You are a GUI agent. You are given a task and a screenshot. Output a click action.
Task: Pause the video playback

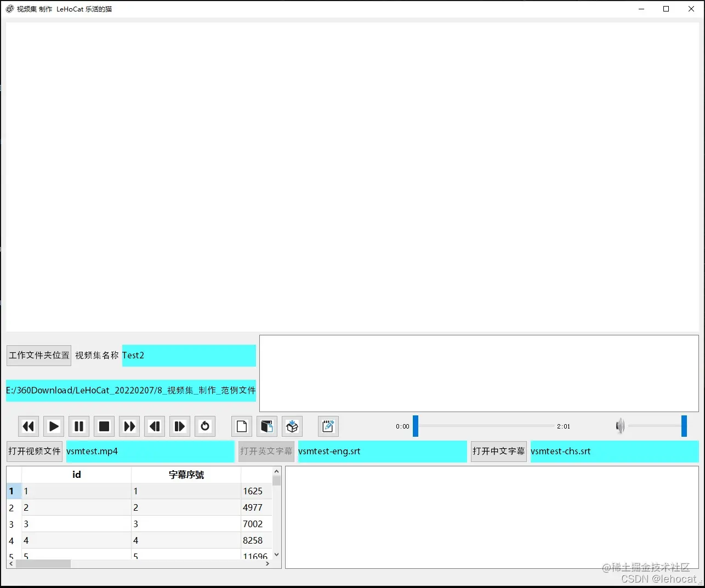[x=79, y=426]
